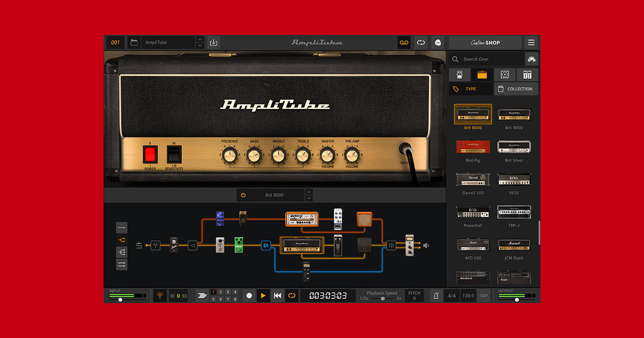This screenshot has height=338, width=644.
Task: Click the metronome icon
Action: point(436,295)
